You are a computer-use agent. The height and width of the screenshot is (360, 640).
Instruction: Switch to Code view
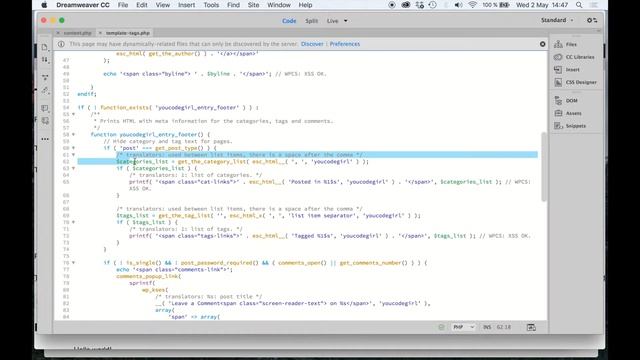pyautogui.click(x=289, y=21)
